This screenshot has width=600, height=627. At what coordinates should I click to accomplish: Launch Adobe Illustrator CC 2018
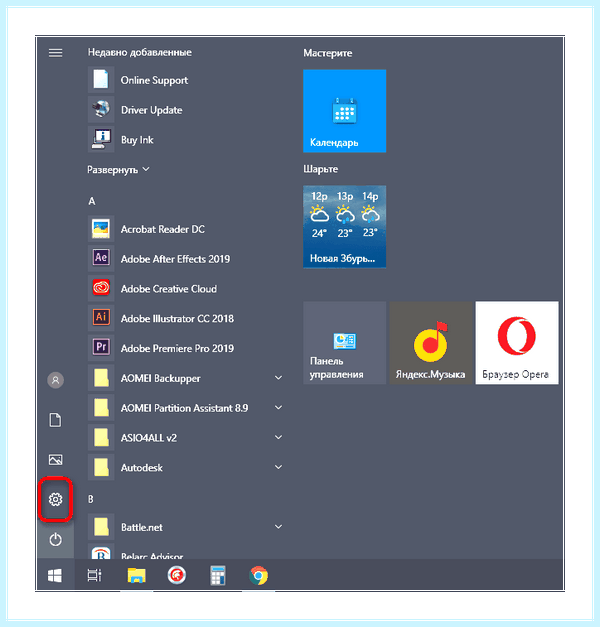tap(185, 319)
